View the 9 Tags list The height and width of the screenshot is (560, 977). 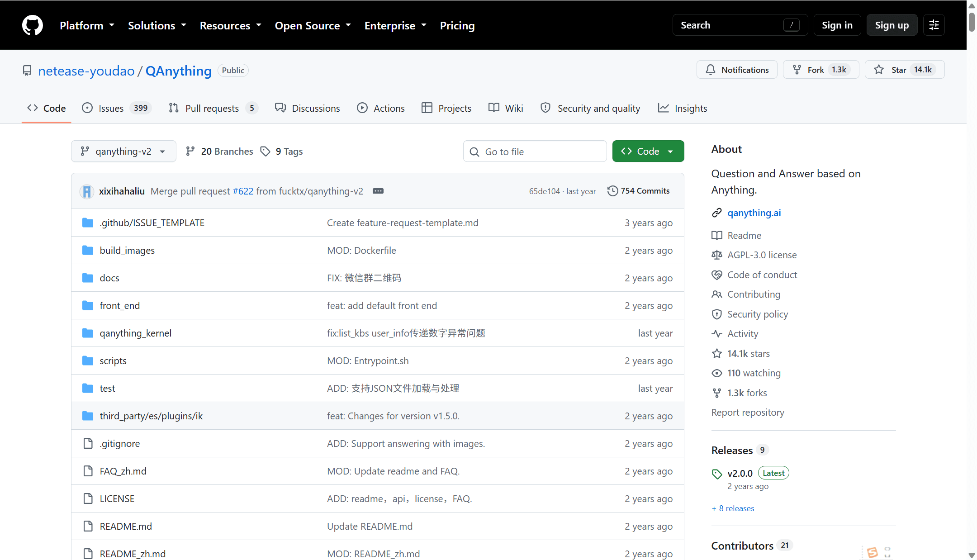point(282,152)
